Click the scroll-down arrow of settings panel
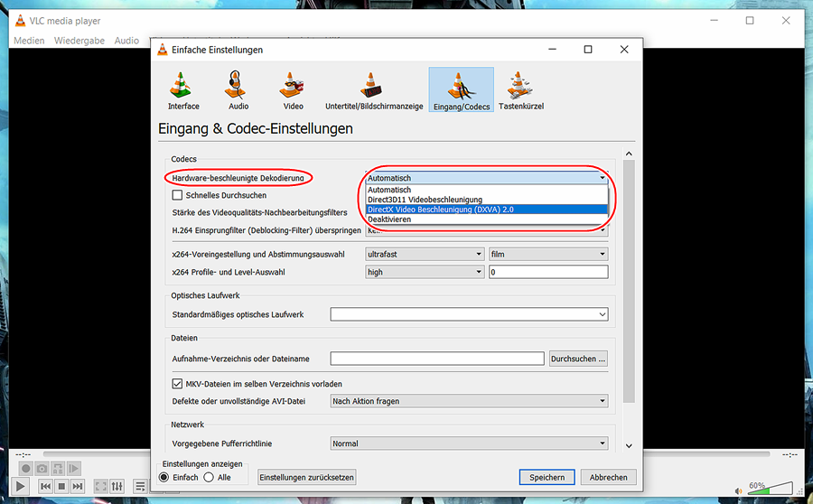The width and height of the screenshot is (813, 504). pos(629,445)
